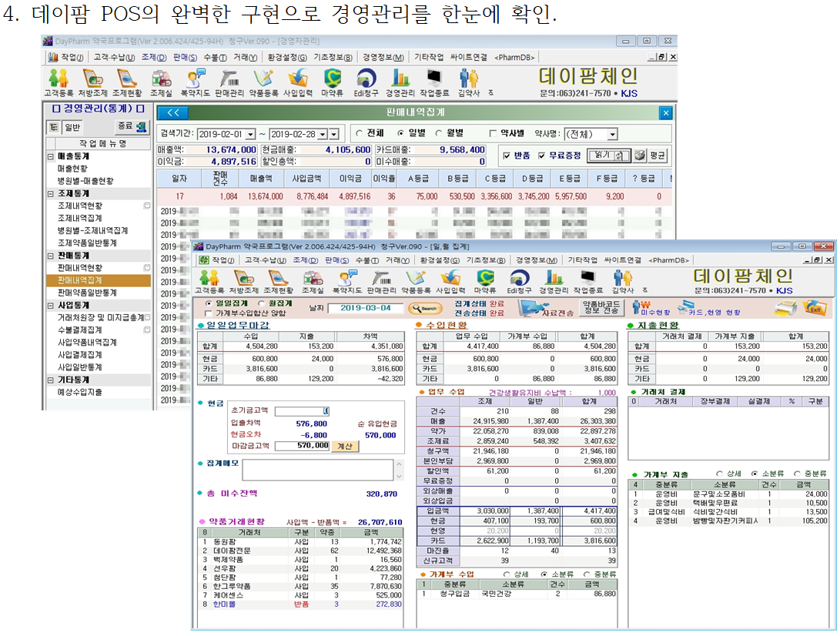Select the 일일집계 radio button

pos(209,303)
